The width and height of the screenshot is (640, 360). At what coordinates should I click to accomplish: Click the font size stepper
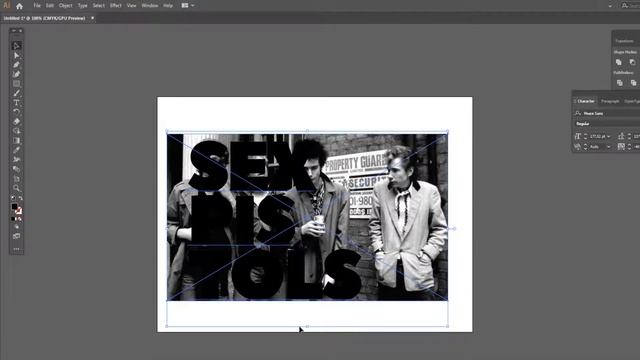pyautogui.click(x=585, y=136)
